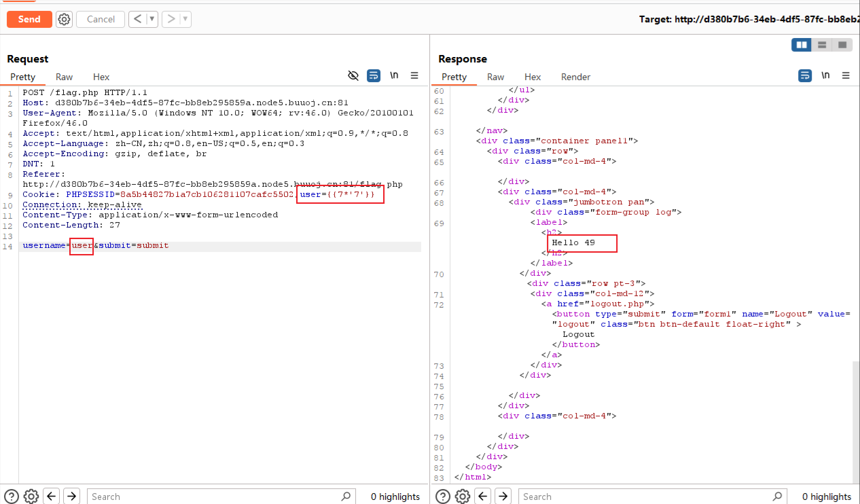Click the Response search magnifier icon
This screenshot has height=504, width=860.
tap(778, 497)
